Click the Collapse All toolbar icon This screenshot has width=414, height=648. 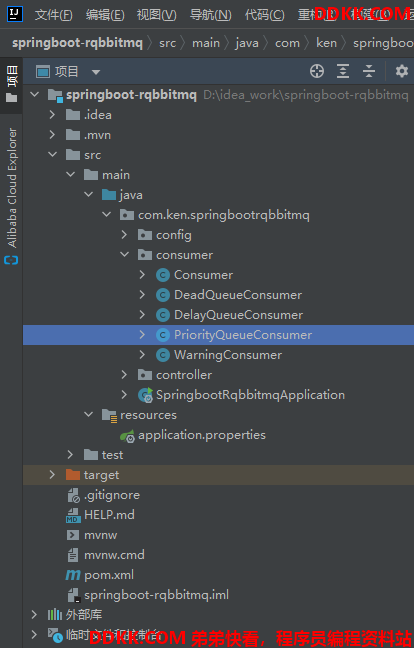369,71
